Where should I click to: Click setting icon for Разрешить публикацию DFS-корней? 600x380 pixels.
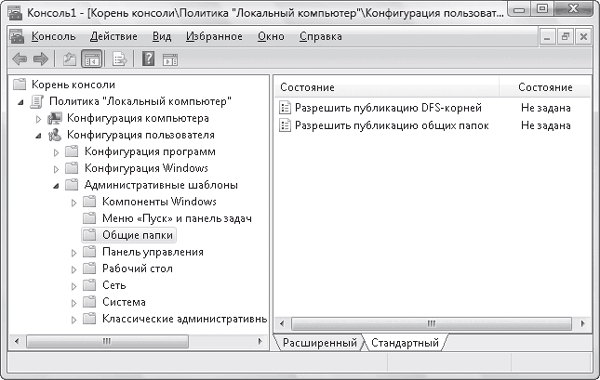pos(285,108)
